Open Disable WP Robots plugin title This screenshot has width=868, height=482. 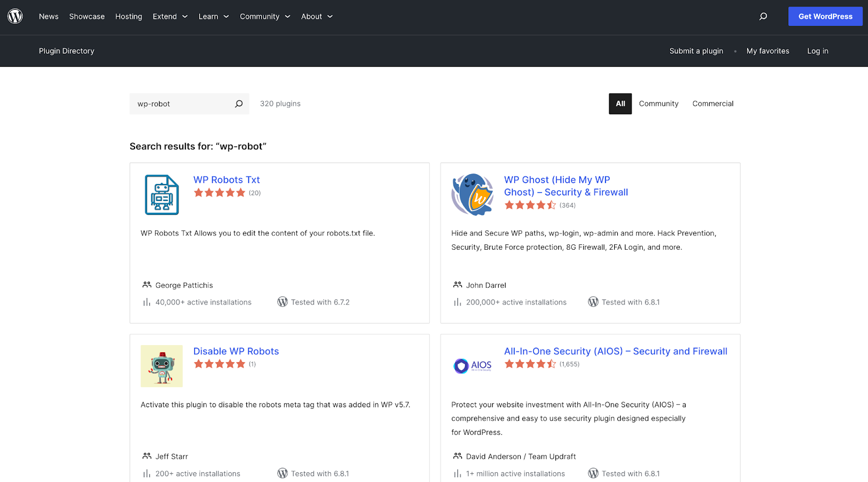(x=236, y=351)
